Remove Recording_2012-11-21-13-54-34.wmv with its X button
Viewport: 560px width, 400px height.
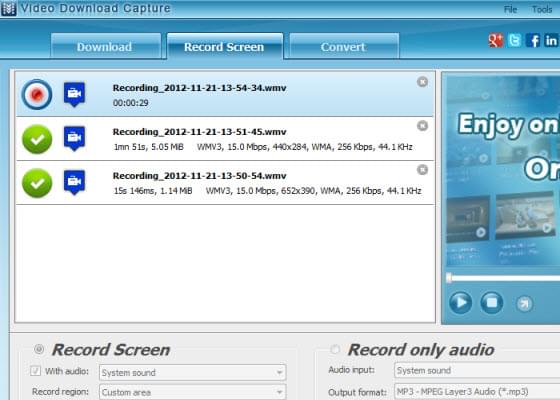422,82
